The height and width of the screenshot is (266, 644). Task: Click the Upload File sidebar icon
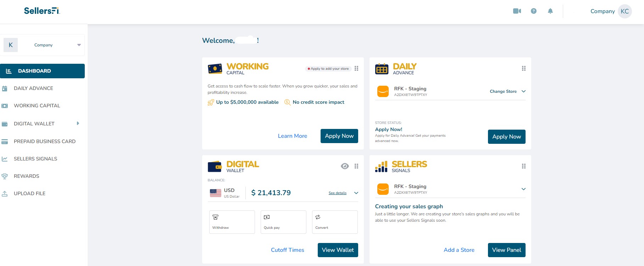[x=5, y=194]
